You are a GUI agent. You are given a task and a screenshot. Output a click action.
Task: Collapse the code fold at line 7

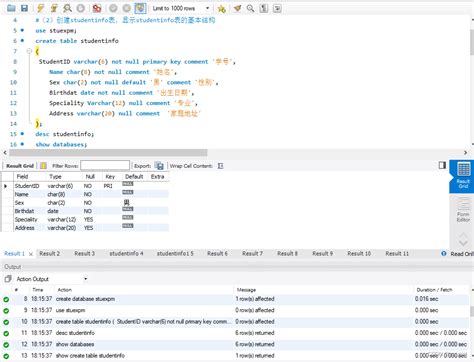tap(29, 51)
